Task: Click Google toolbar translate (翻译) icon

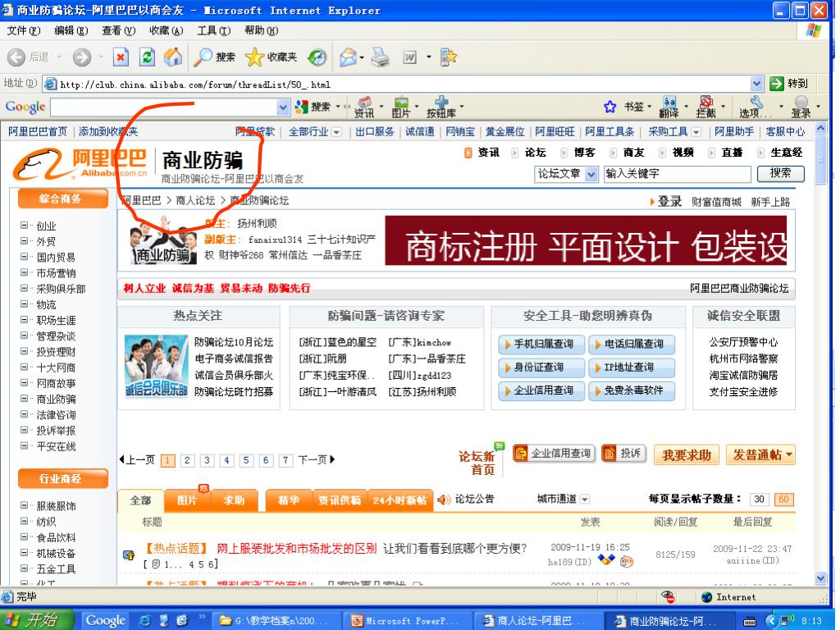Action: (669, 107)
